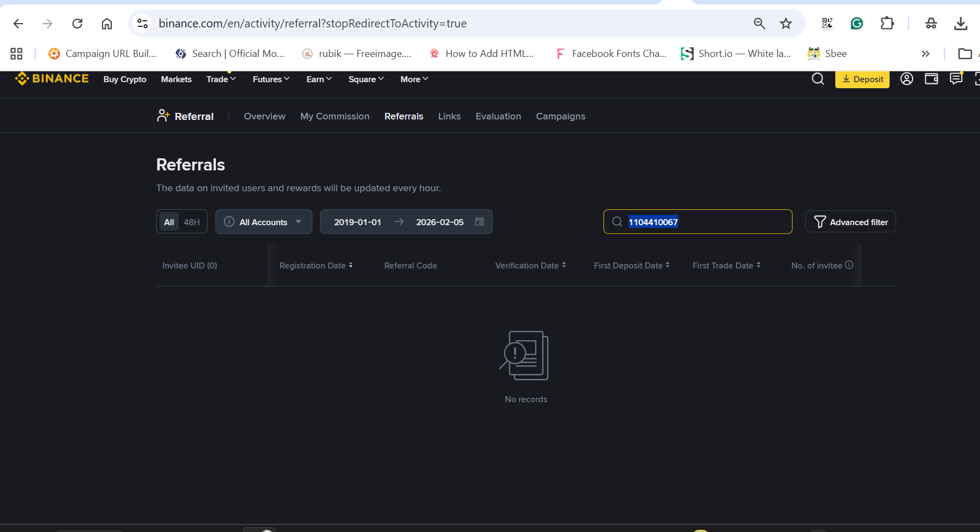Open the user account profile icon
980x532 pixels.
[x=907, y=79]
